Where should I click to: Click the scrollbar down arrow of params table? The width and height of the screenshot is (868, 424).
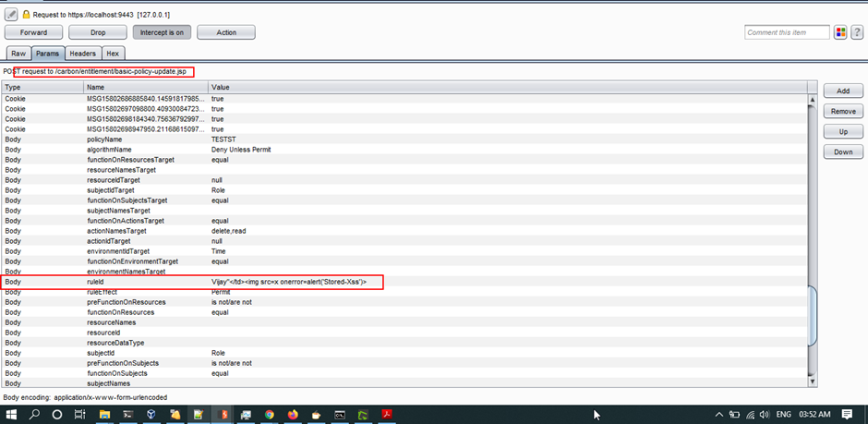point(812,382)
